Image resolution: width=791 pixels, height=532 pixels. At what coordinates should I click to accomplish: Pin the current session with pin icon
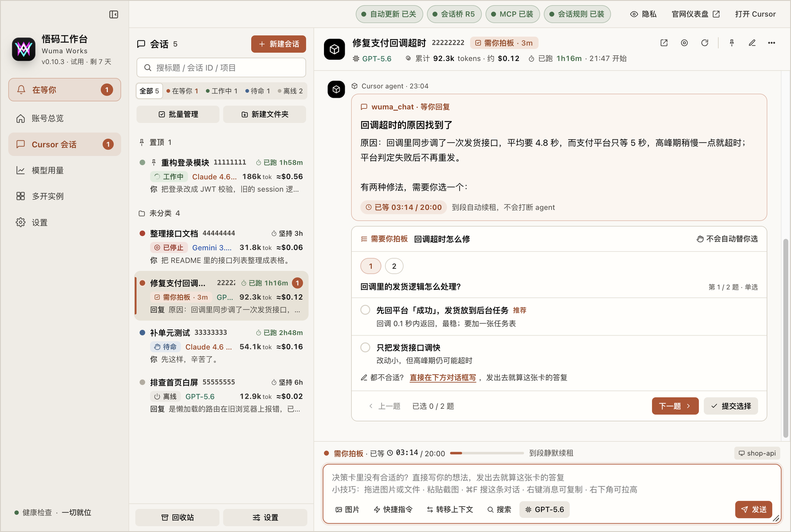tap(732, 43)
